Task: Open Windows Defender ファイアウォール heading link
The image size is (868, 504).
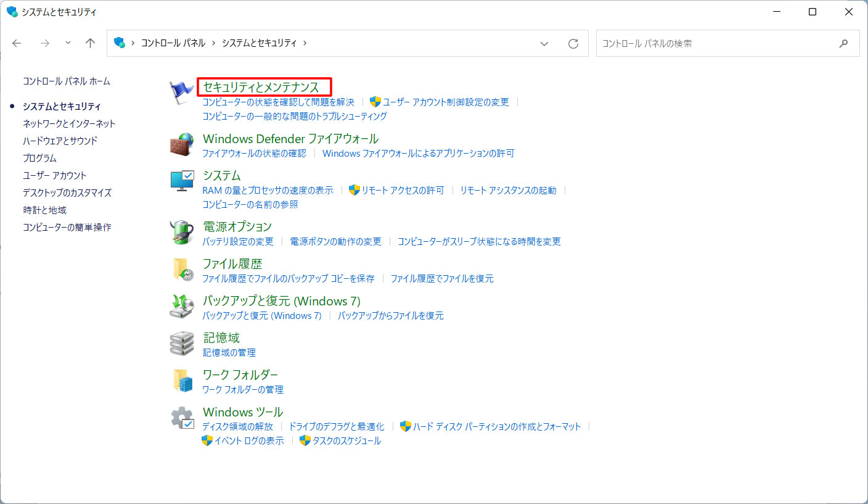Action: [x=290, y=139]
